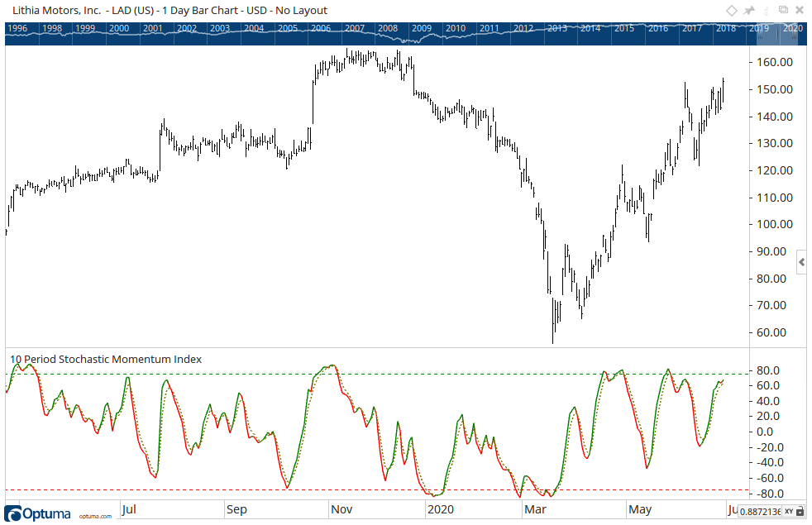Click the 160.00 price scale label
812x525 pixels.
tap(775, 62)
